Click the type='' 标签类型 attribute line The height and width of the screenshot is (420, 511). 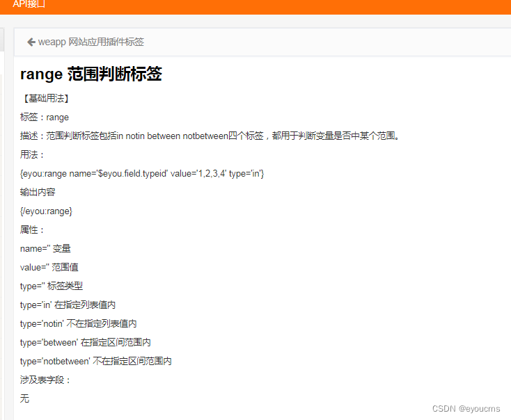52,286
